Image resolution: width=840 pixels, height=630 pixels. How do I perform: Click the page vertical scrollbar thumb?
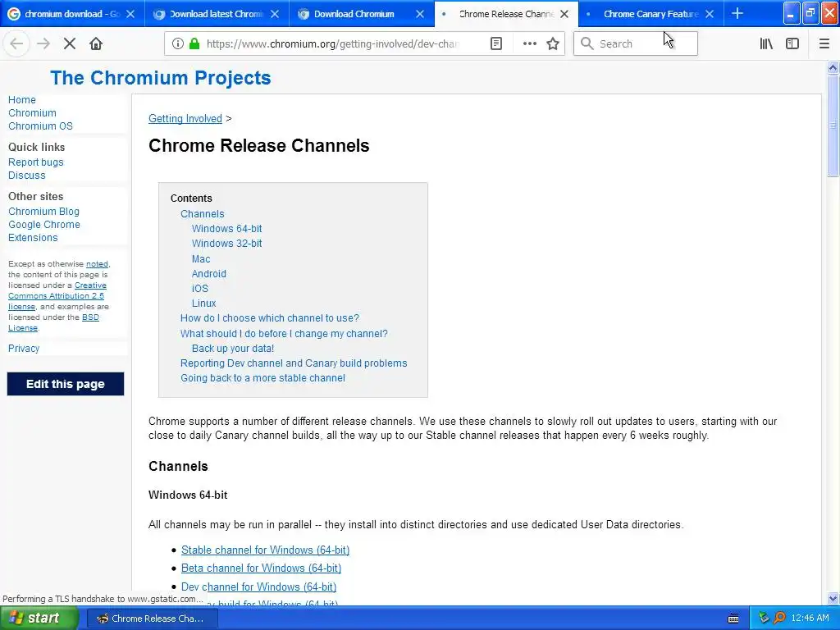coord(833,126)
